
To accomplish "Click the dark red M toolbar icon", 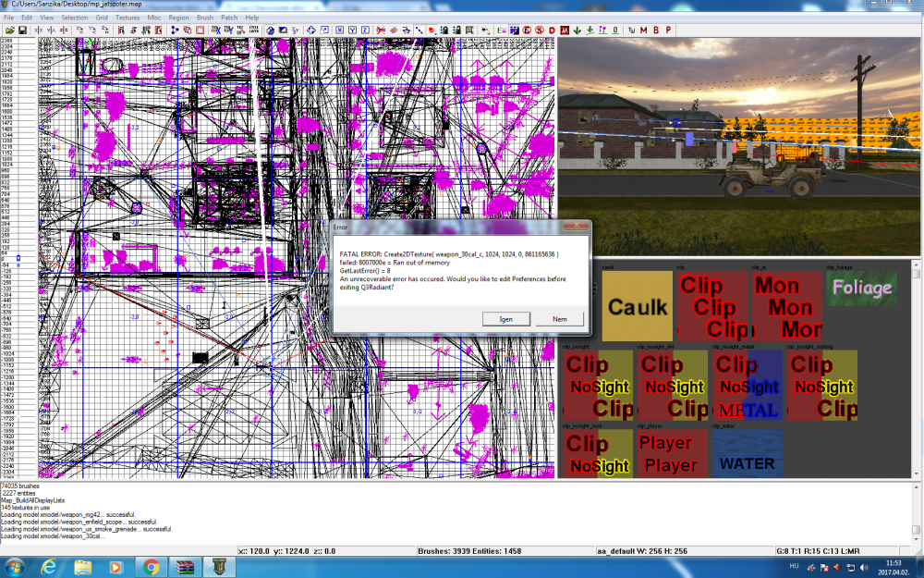I will [x=644, y=31].
